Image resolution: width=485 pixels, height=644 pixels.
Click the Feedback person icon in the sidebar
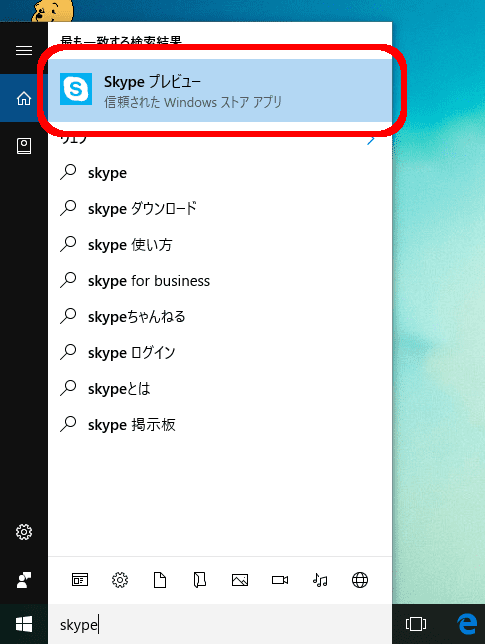coord(24,580)
